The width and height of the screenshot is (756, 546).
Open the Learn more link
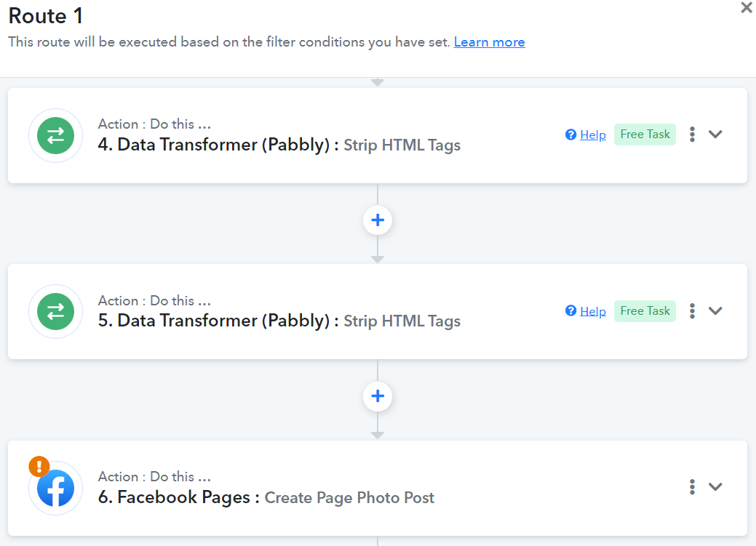point(490,42)
